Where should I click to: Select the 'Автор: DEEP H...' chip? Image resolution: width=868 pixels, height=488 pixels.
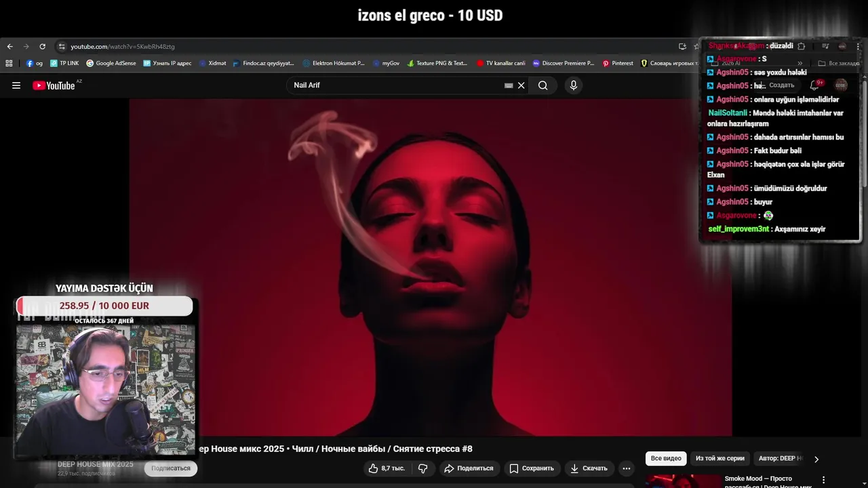[780, 459]
